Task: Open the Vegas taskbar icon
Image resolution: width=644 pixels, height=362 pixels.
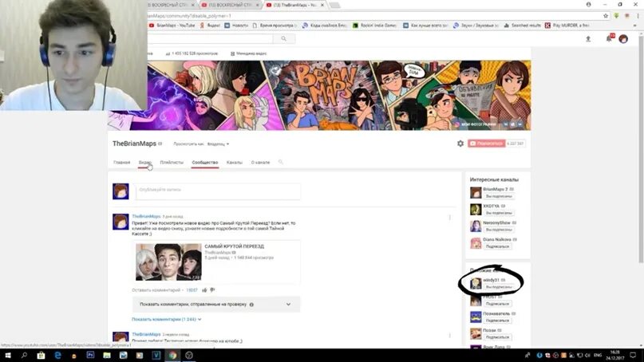Action: click(x=156, y=356)
